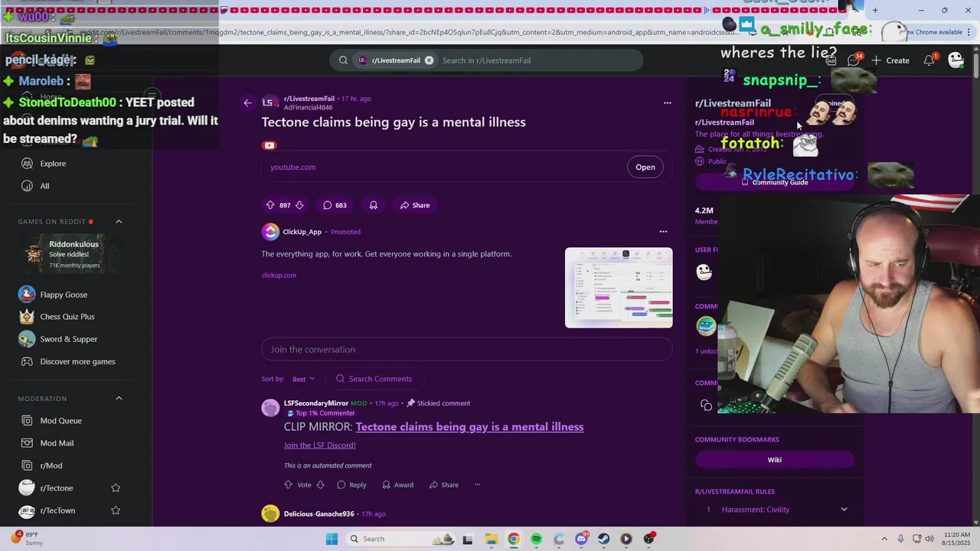Screen dimensions: 980x551
Task: Follow Join the LSF Discord link
Action: pos(319,445)
